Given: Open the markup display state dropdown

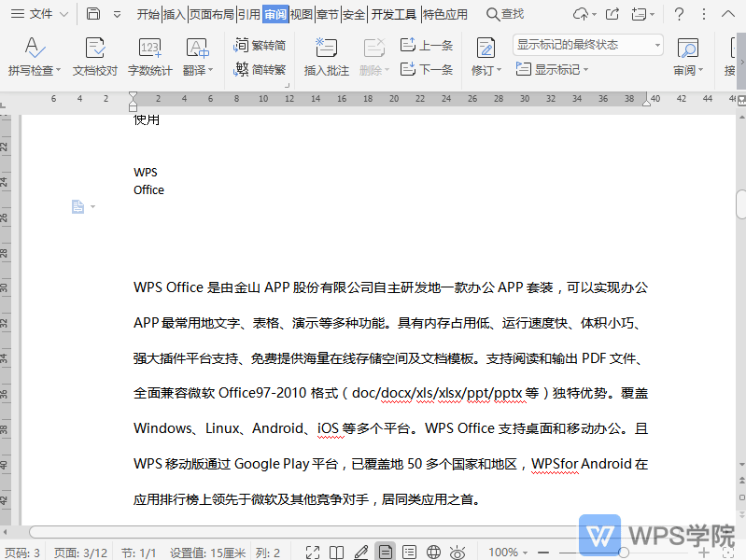Looking at the screenshot, I should coord(588,45).
